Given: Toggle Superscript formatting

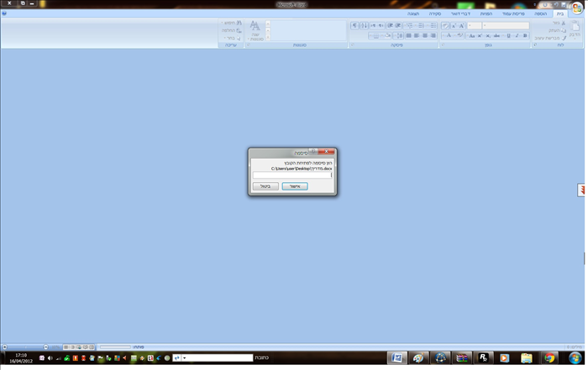Looking at the screenshot, I should 480,35.
